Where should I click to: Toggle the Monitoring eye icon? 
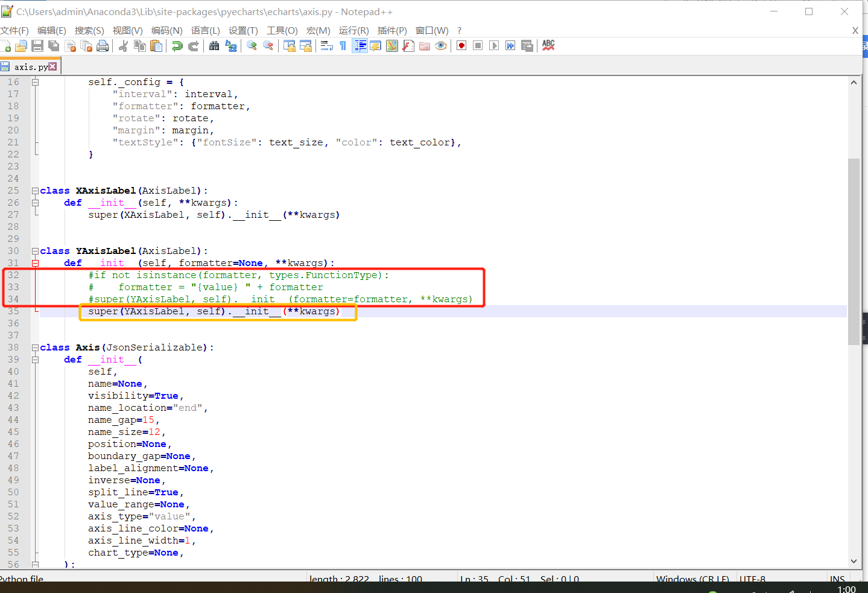click(441, 46)
